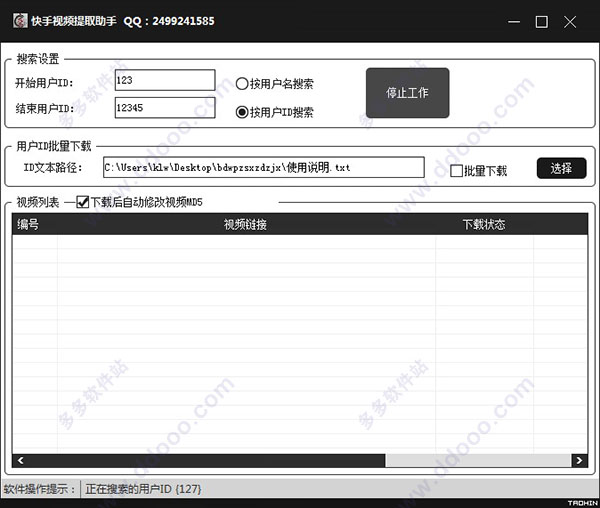Screen dimensions: 600x508
Task: Click the ID文本路径 path field
Action: (264, 167)
